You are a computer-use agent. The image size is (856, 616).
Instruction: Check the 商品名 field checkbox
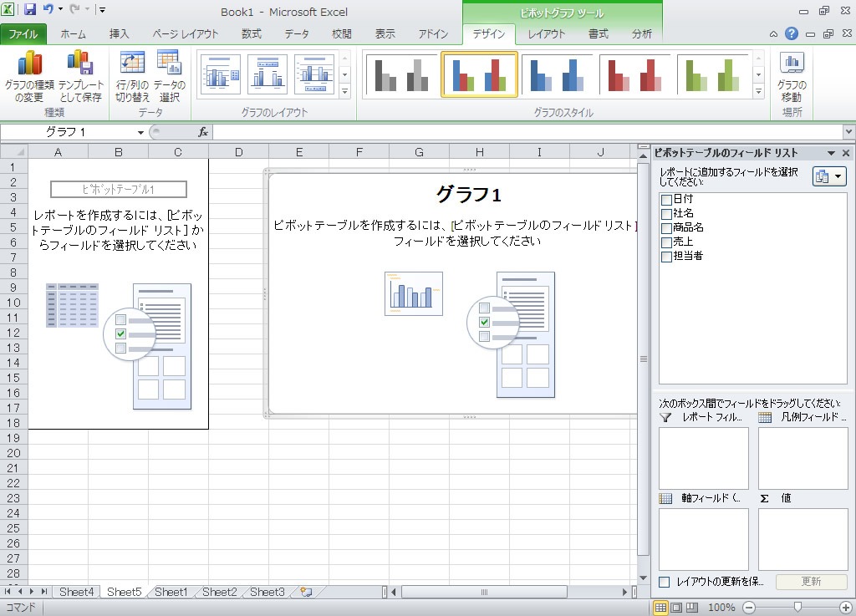tap(666, 228)
